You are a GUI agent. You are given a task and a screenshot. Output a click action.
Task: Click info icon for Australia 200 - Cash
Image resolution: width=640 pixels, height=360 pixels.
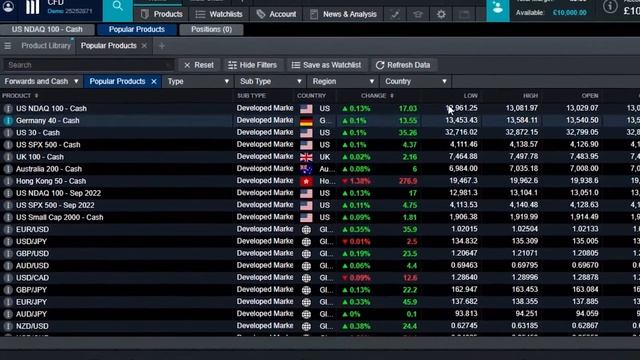point(8,169)
